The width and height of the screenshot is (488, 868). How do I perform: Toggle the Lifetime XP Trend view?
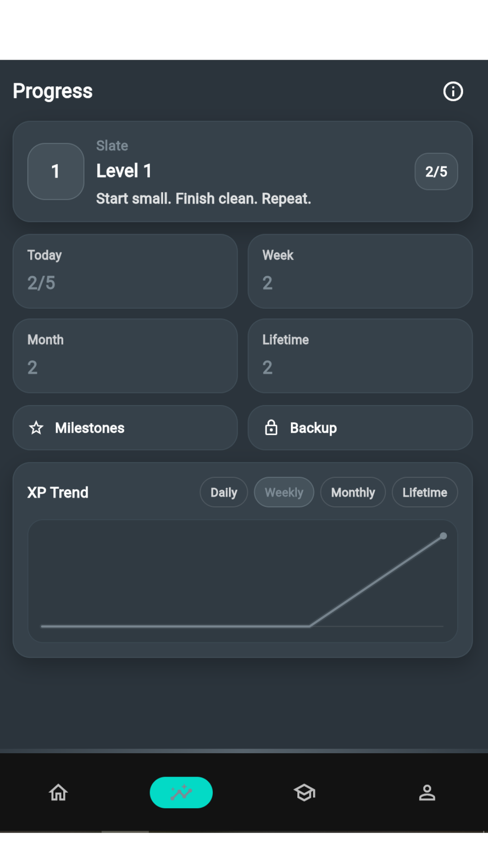pos(424,492)
